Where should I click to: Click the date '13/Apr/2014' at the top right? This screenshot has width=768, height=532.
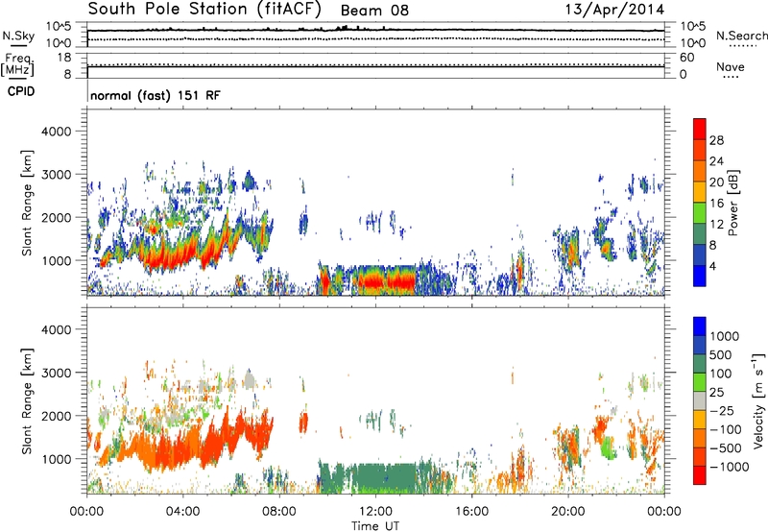[615, 10]
